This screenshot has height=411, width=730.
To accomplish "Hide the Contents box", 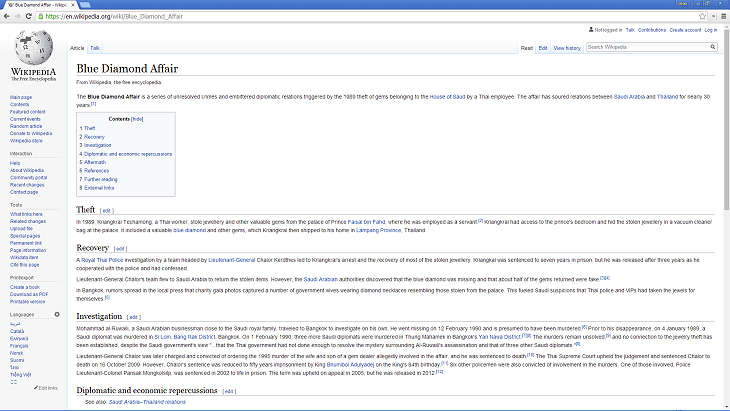I will 137,119.
